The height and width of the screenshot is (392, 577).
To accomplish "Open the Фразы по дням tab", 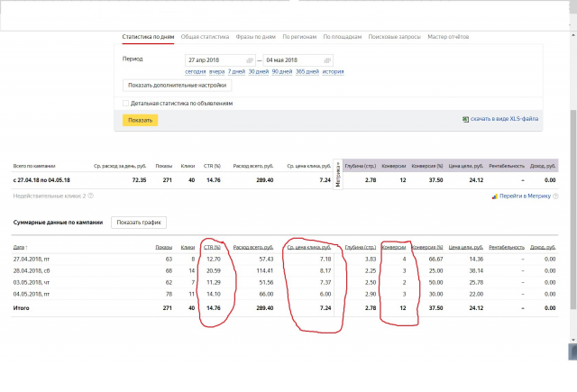I will tap(256, 37).
